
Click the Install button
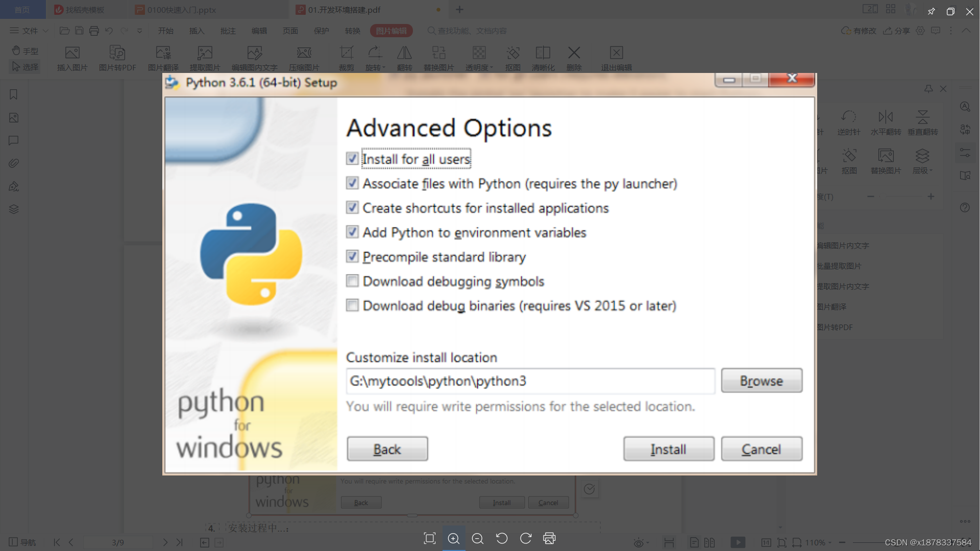[668, 449]
